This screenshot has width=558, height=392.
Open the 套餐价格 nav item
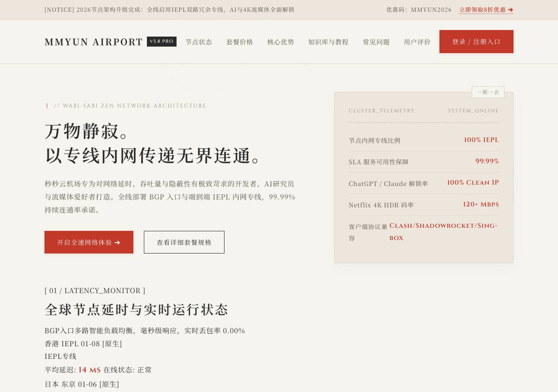[240, 42]
